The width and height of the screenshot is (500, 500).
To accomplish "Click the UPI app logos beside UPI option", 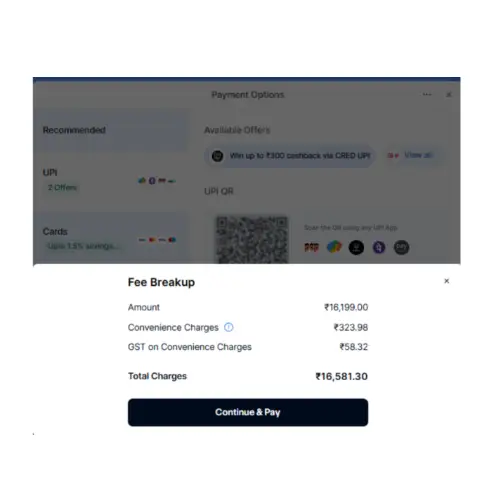I will [x=157, y=181].
